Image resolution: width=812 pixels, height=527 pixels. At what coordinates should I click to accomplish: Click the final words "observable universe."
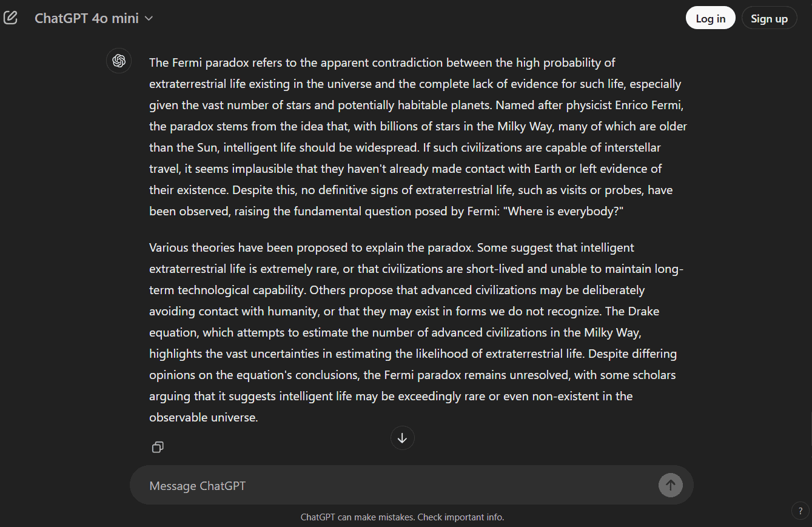point(204,417)
